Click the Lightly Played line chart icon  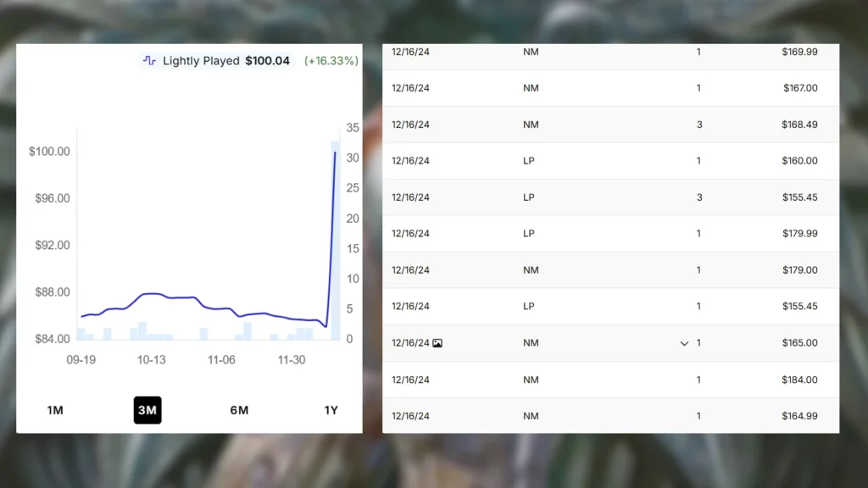149,61
